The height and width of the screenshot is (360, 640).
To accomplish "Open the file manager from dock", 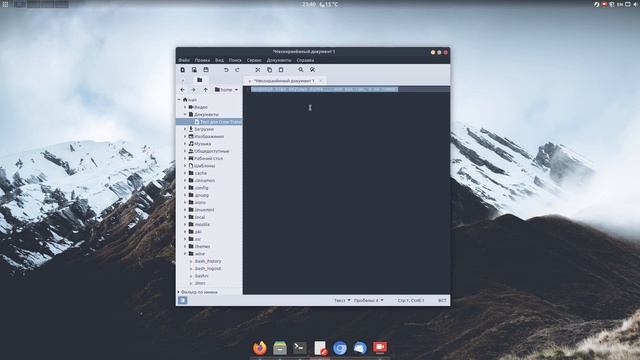I will click(280, 348).
